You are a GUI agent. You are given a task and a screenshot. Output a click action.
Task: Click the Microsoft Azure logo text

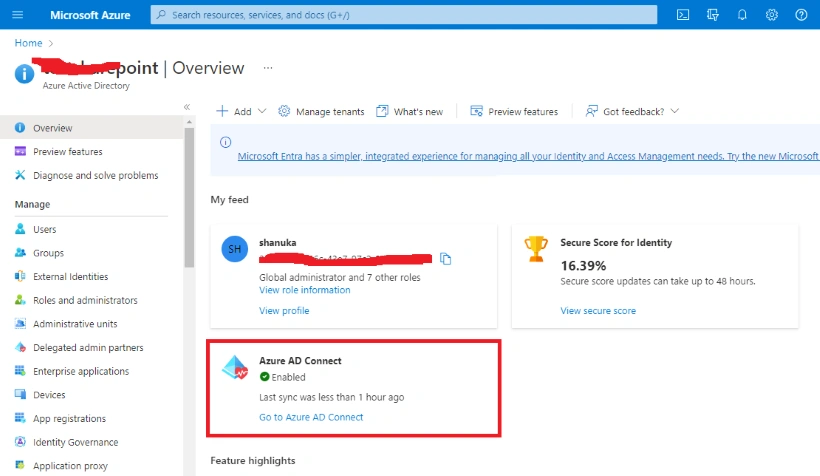tap(90, 15)
